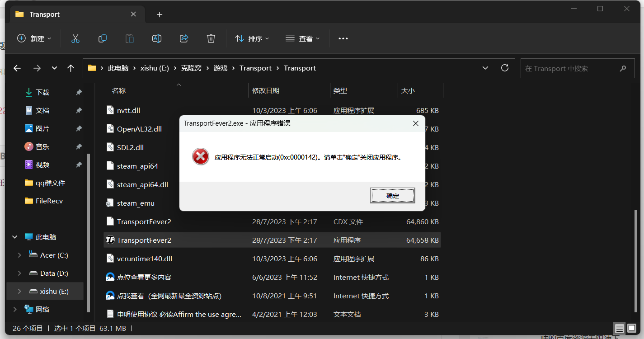
Task: Select the FileRecv folder in sidebar
Action: pos(43,201)
